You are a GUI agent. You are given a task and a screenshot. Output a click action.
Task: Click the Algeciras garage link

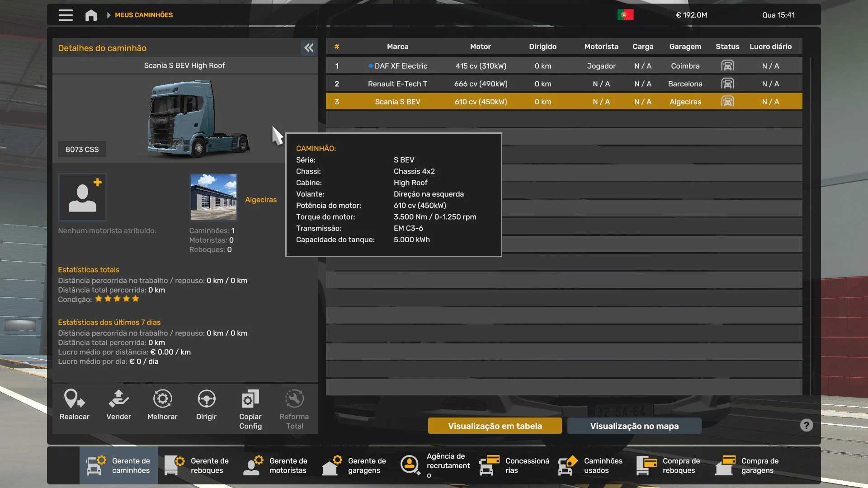click(261, 200)
